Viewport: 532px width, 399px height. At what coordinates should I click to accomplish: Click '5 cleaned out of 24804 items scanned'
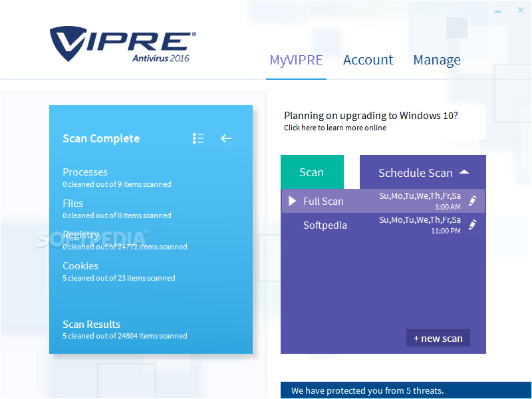coord(125,336)
